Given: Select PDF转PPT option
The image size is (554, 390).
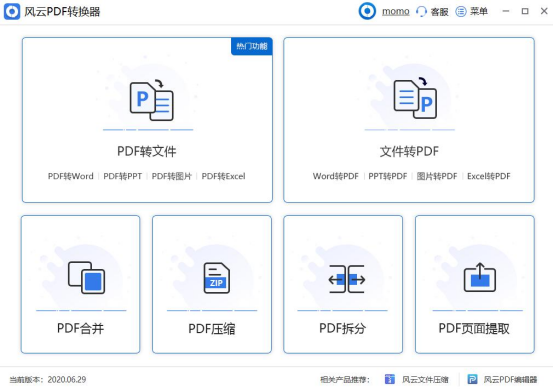Looking at the screenshot, I should tap(123, 176).
